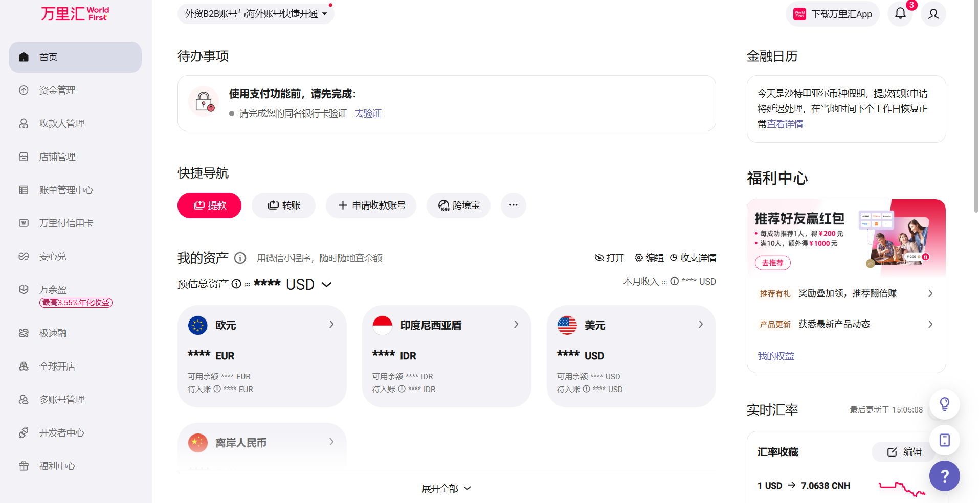980x503 pixels.
Task: Click the 多账号管理 sidebar icon
Action: (x=24, y=400)
